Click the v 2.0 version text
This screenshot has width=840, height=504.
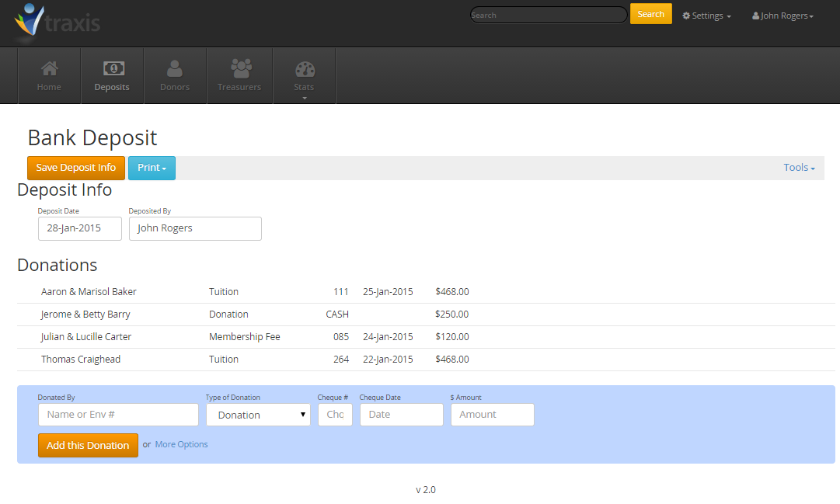click(426, 489)
